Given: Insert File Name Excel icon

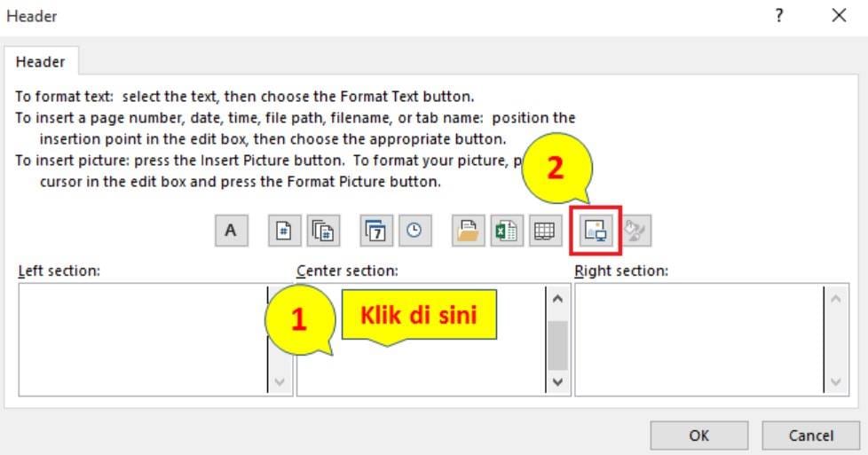Looking at the screenshot, I should coord(506,231).
